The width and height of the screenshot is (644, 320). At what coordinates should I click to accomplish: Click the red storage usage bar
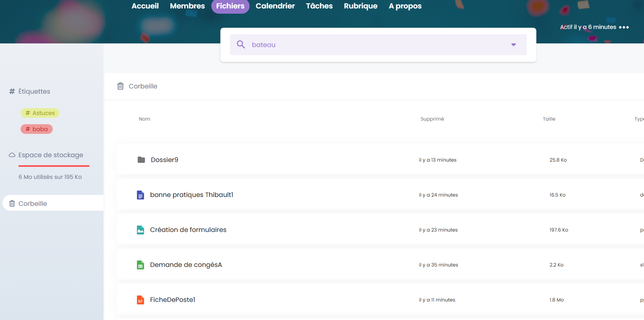point(54,166)
